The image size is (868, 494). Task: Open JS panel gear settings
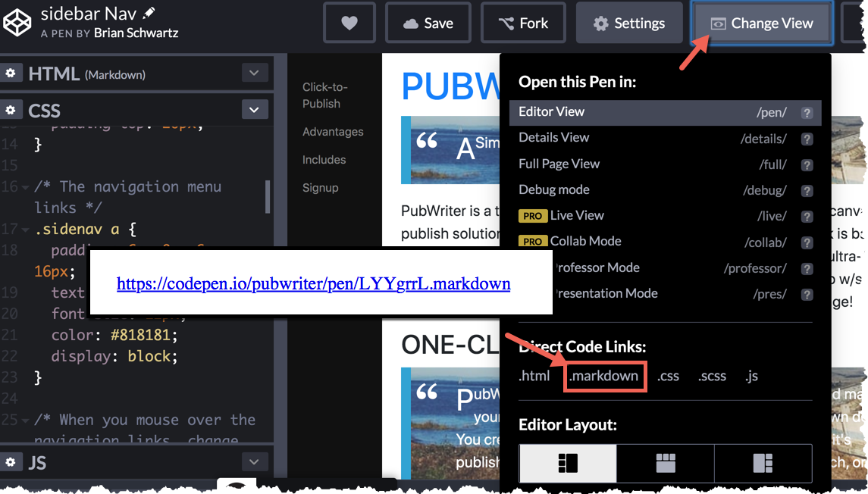click(x=11, y=462)
